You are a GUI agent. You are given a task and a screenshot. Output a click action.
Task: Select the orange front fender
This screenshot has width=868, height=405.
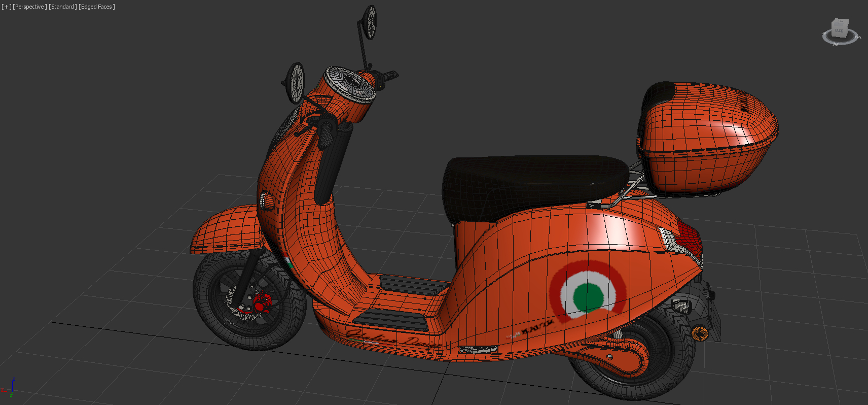pos(223,228)
